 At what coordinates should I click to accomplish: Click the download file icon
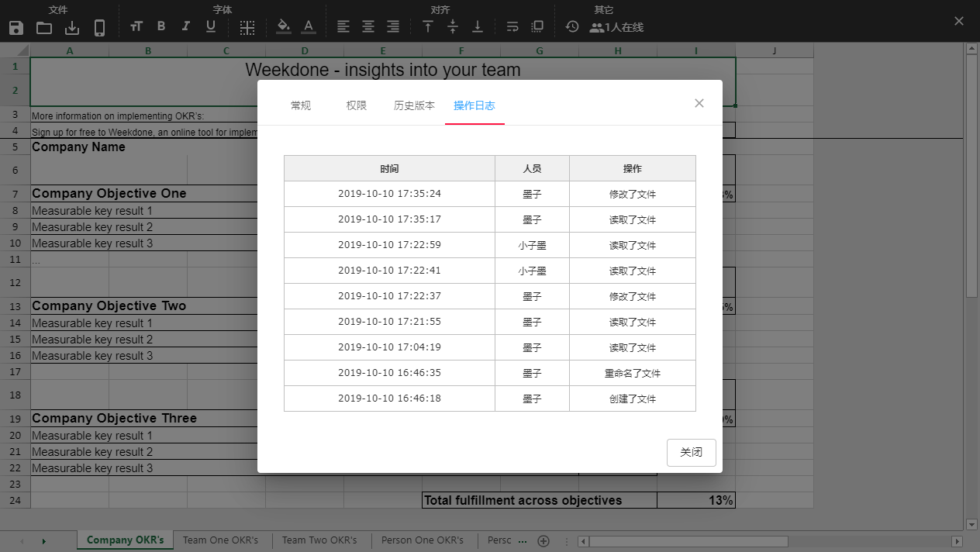coord(72,28)
